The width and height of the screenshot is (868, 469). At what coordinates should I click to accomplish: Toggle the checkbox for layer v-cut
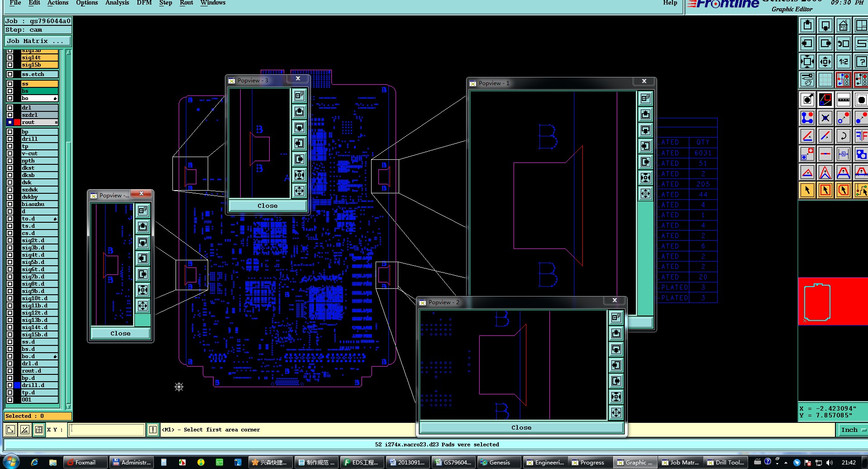tap(10, 153)
